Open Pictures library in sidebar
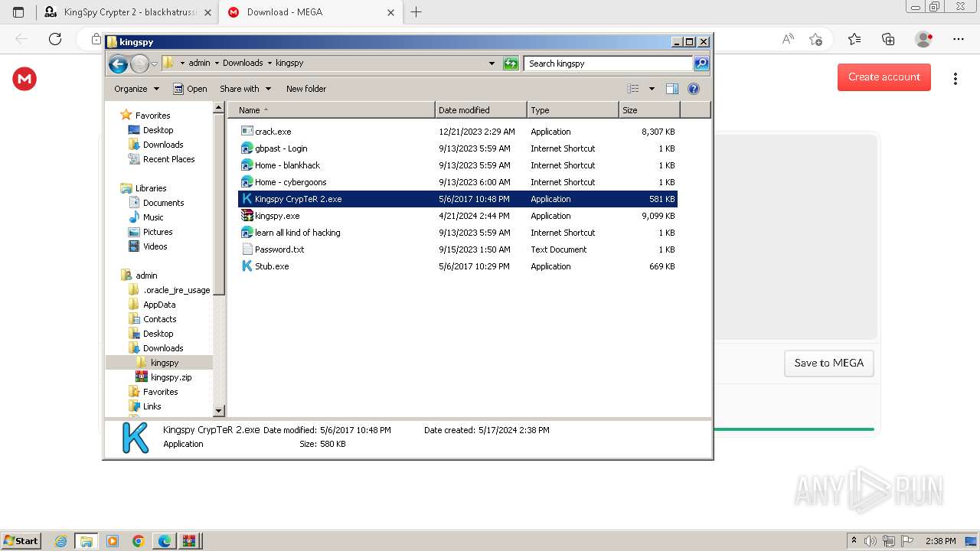This screenshot has width=980, height=551. (x=158, y=232)
